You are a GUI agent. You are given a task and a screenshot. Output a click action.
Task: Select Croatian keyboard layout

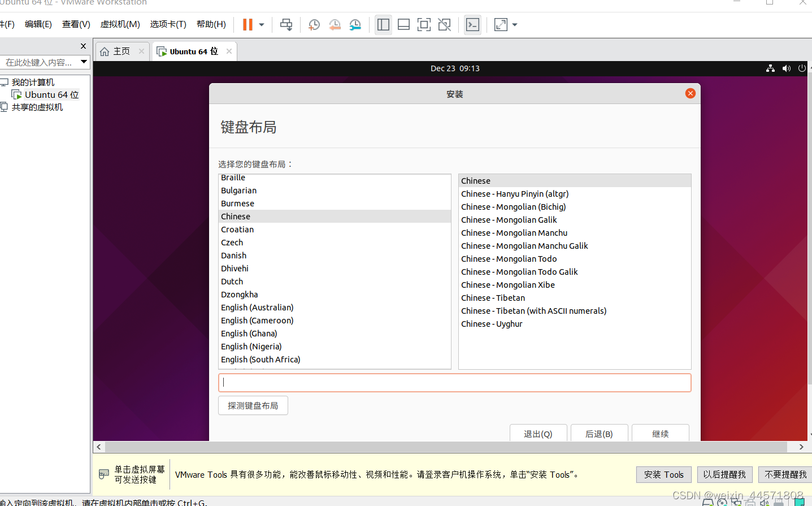(x=335, y=230)
